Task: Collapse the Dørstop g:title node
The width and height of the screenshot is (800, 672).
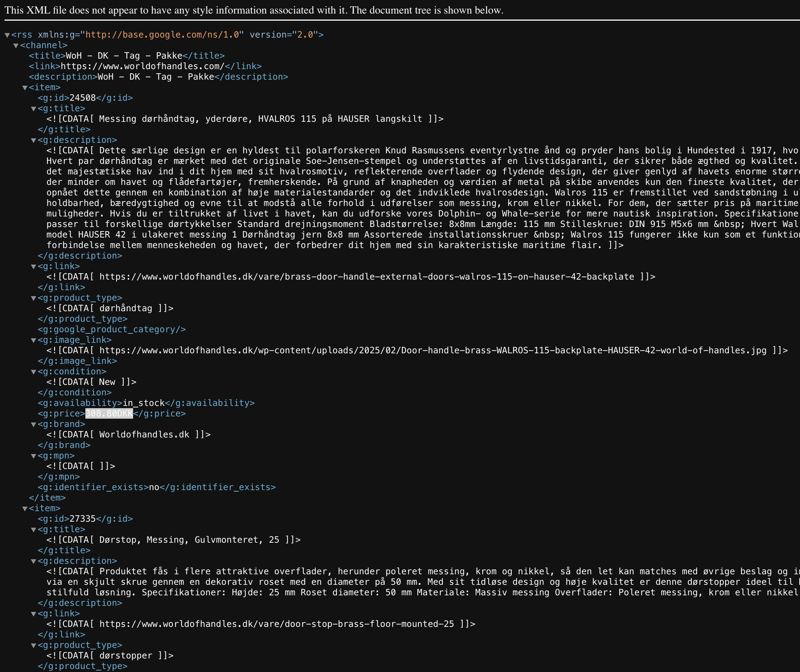Action: (33, 530)
